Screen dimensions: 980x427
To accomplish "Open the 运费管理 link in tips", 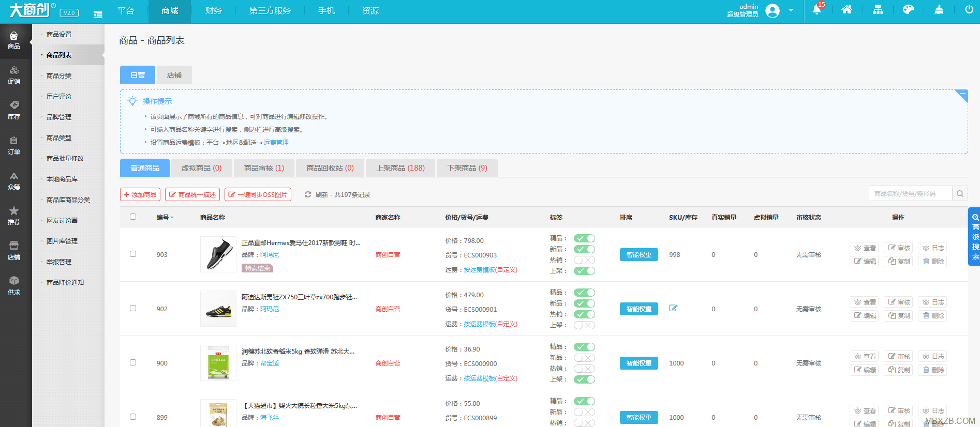I will coord(276,142).
